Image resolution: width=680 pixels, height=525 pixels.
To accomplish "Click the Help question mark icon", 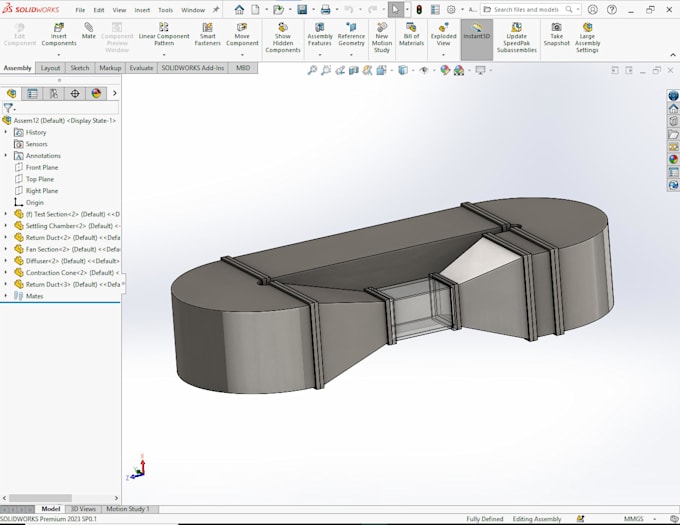I will (x=611, y=10).
